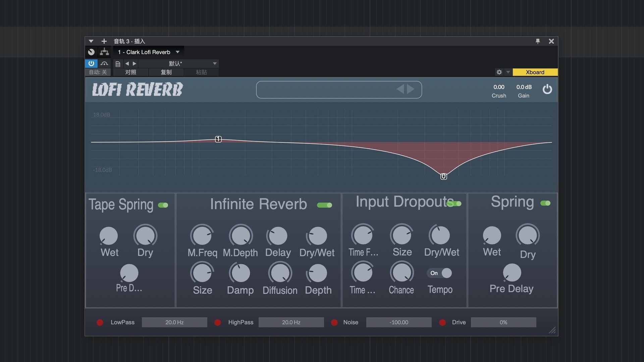Open the window menu triangle at top left

pos(91,41)
